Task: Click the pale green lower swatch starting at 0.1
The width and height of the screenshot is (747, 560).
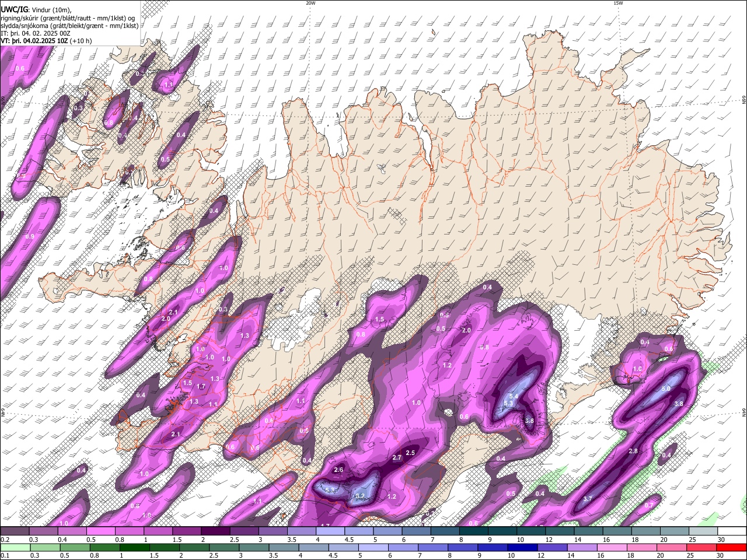Action: pyautogui.click(x=16, y=548)
